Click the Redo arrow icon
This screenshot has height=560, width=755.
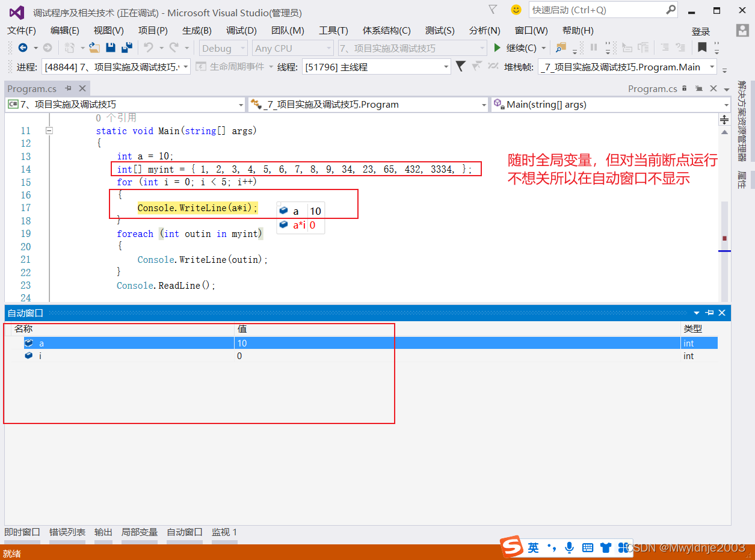tap(174, 48)
